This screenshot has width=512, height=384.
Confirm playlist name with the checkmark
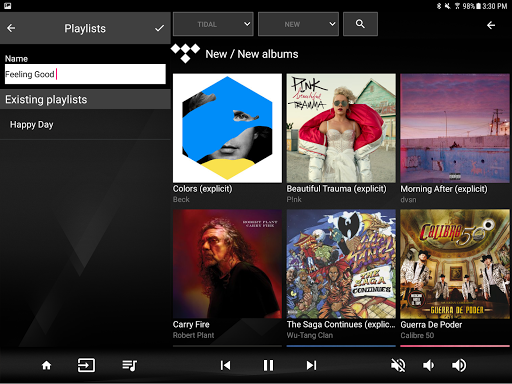click(159, 28)
